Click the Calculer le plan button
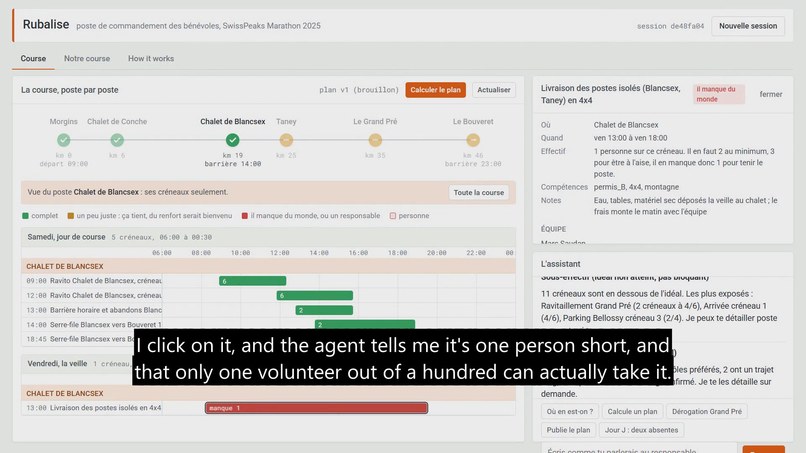Screen dimensions: 806x453 click(435, 90)
